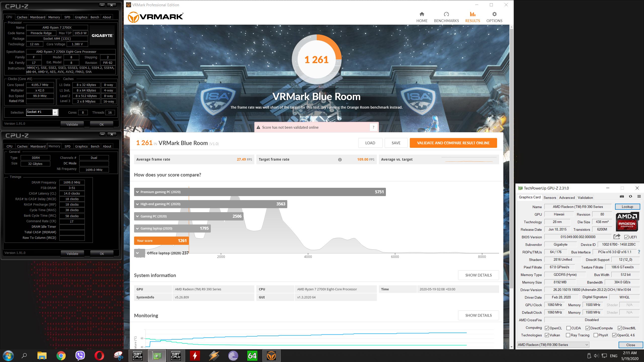
Task: Click GPU-Z screenshot camera icon
Action: [622, 197]
